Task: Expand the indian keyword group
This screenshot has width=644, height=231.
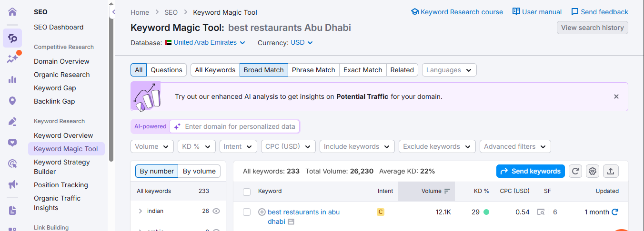Action: point(140,211)
